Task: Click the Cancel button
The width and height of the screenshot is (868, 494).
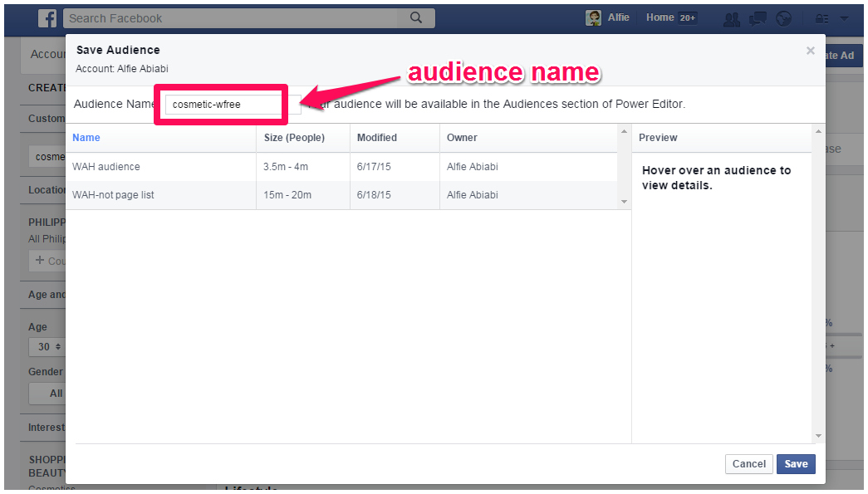Action: [x=748, y=464]
